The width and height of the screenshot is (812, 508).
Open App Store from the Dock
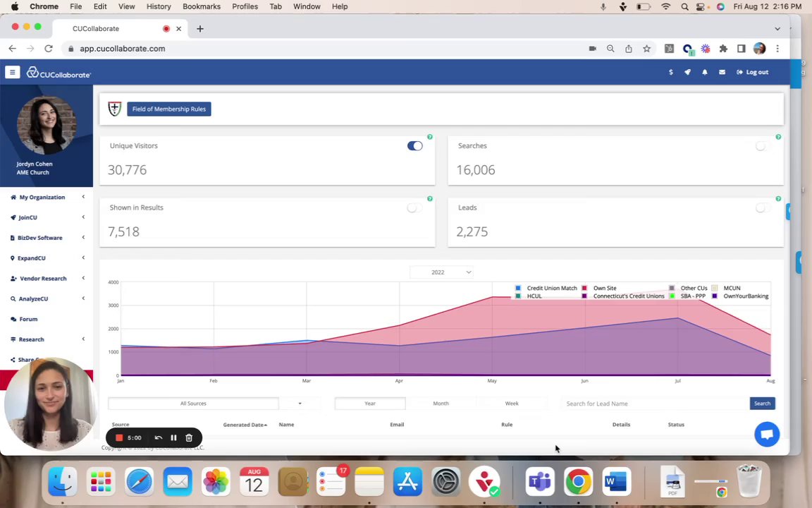[x=407, y=482]
